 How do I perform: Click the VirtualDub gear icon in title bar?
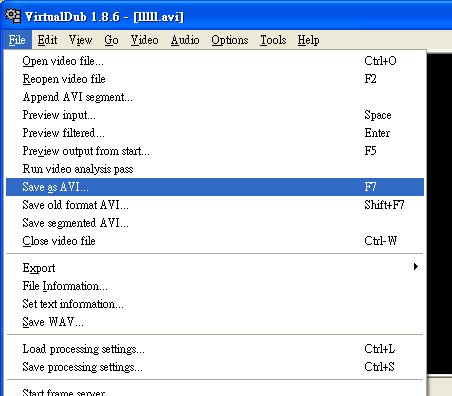[x=13, y=16]
